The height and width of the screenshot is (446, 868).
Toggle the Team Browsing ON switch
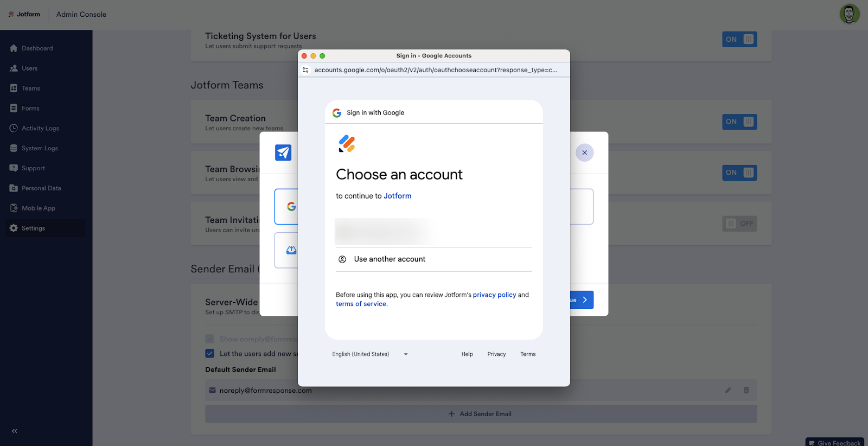point(739,173)
